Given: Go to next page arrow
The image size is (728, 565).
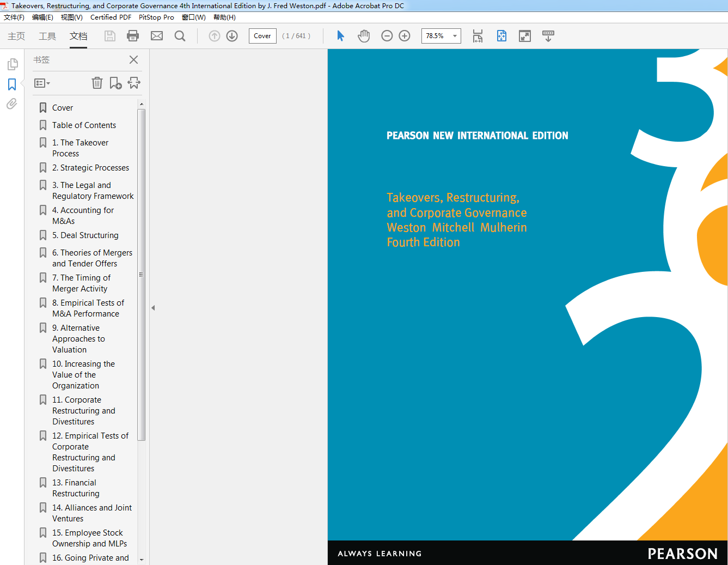Looking at the screenshot, I should click(x=232, y=36).
